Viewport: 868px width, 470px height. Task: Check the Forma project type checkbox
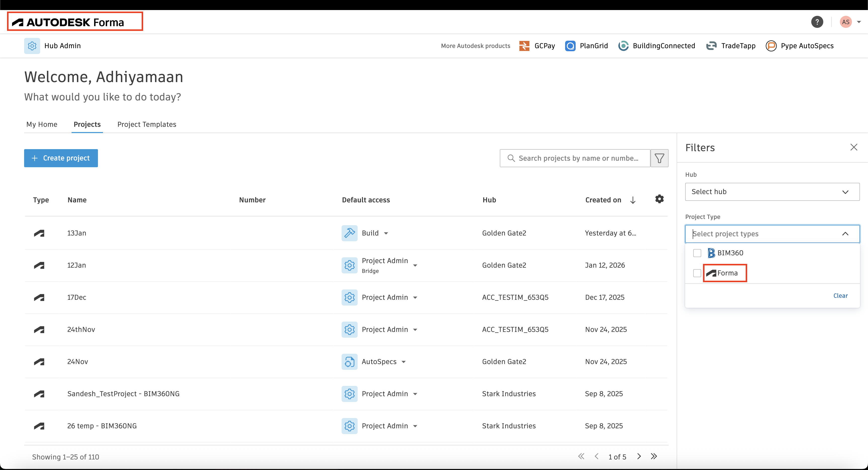(x=697, y=273)
